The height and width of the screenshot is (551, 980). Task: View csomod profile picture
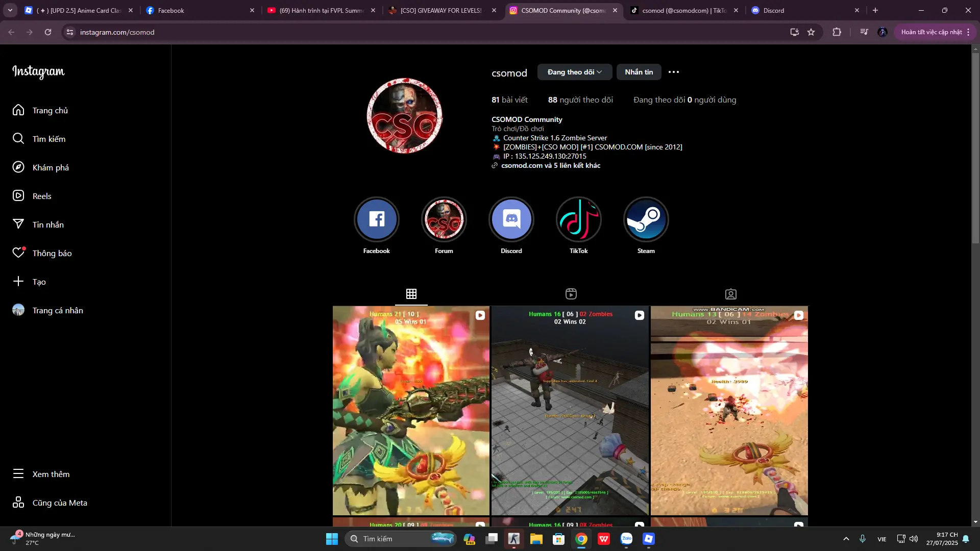(x=404, y=116)
